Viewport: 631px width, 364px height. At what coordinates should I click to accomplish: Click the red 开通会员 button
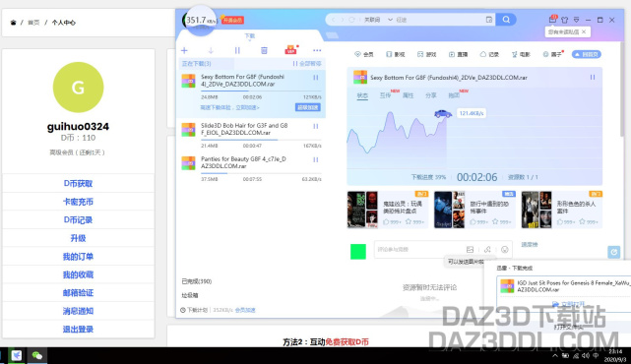click(232, 20)
